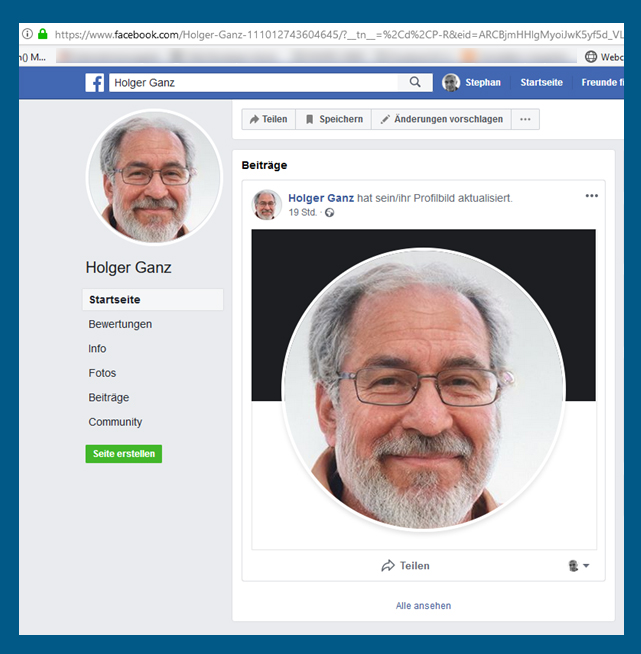
Task: Open Fotos in the left sidebar
Action: pyautogui.click(x=102, y=373)
